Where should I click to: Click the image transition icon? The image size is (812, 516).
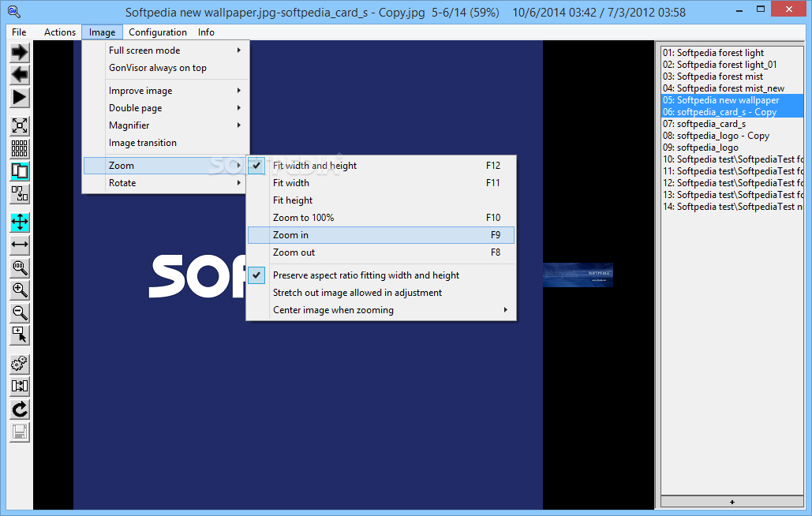click(20, 387)
